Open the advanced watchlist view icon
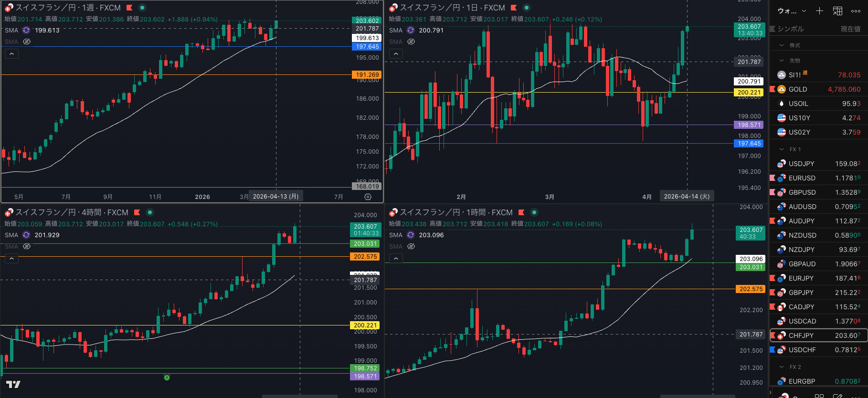 point(837,11)
